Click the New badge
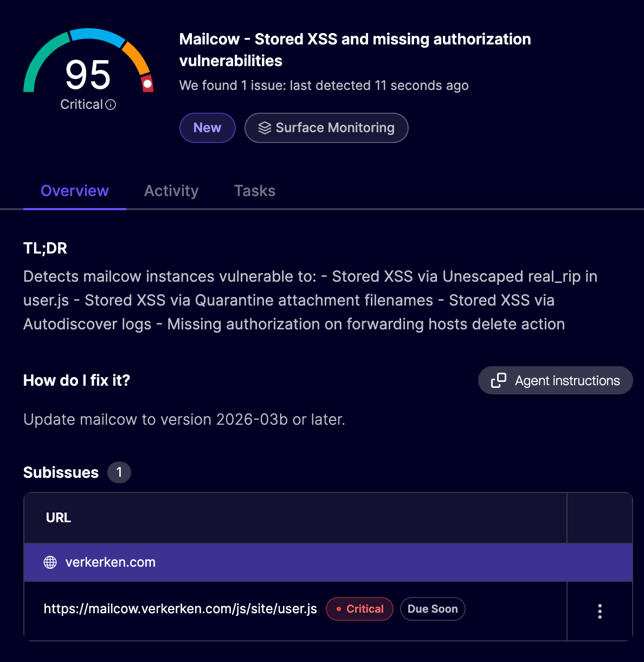 (207, 127)
